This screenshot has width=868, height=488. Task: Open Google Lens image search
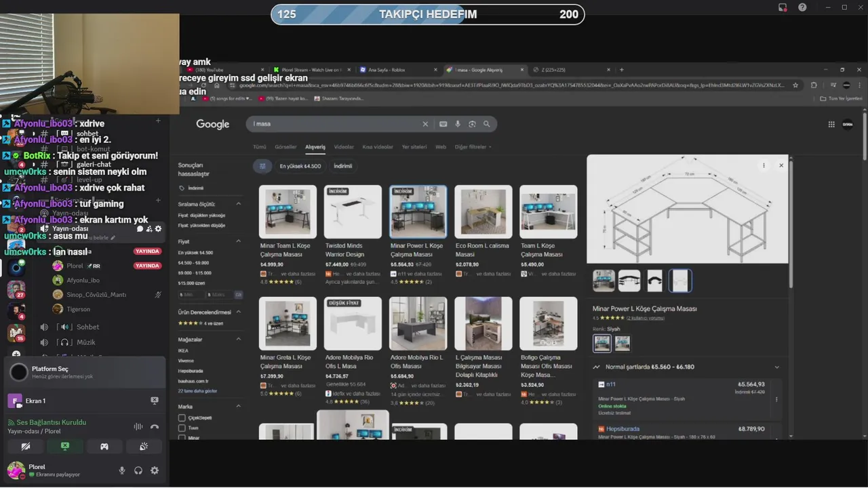472,124
